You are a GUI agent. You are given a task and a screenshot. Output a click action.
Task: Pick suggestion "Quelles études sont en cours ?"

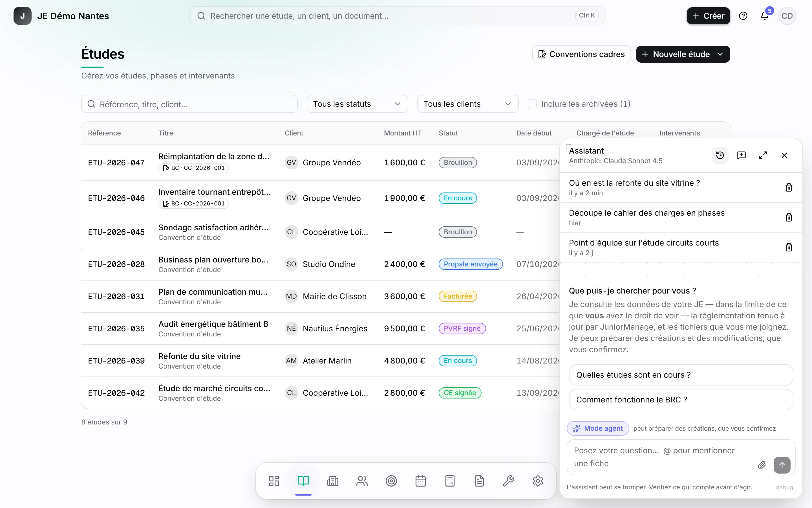click(681, 375)
